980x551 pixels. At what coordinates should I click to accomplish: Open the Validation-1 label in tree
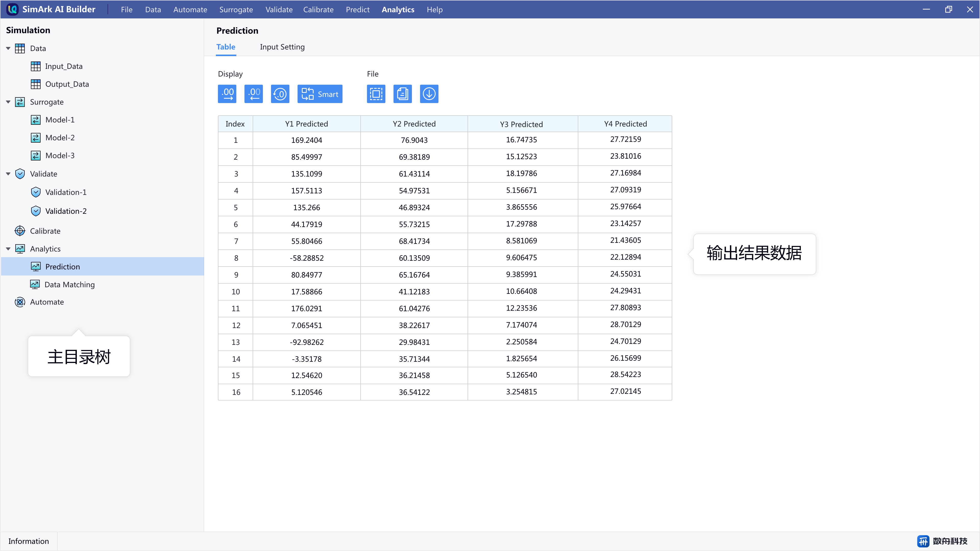tap(66, 192)
